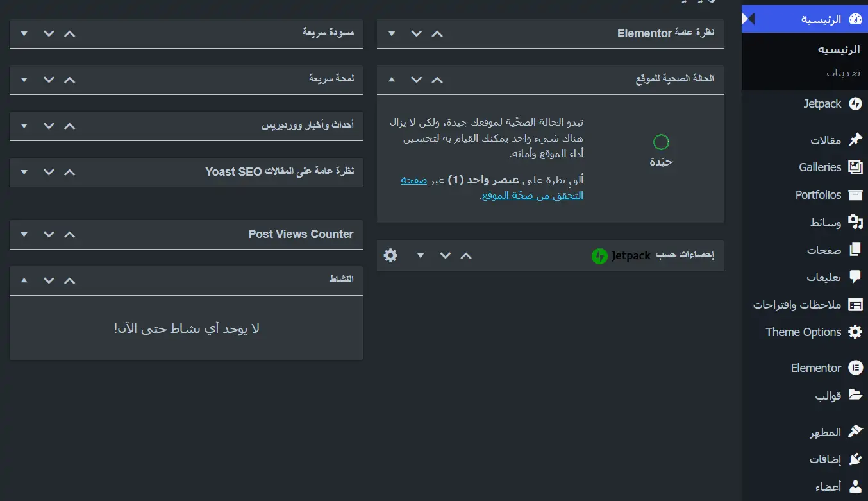Click the green site health status circle
Screen dimensions: 868x501
(x=661, y=142)
